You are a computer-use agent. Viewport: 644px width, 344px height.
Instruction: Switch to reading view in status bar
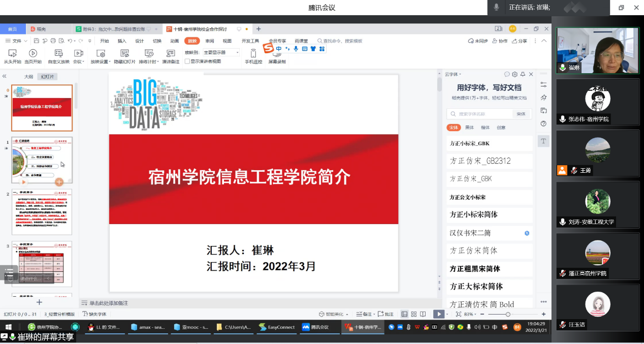[424, 314]
